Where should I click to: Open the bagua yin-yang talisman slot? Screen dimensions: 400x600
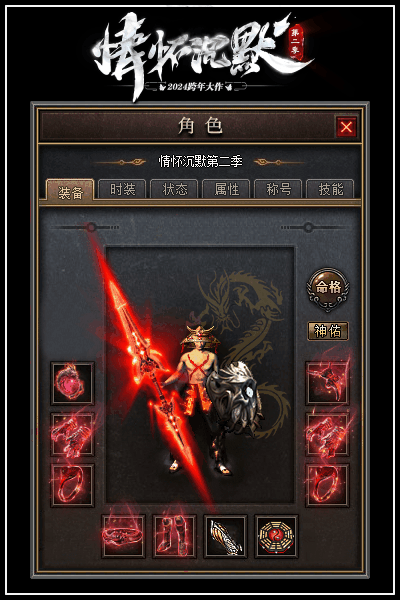click(276, 536)
